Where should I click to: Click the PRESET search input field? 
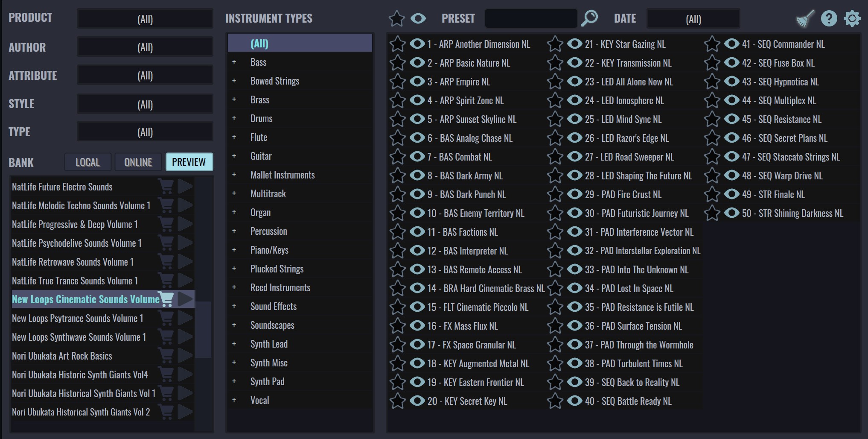pos(531,18)
